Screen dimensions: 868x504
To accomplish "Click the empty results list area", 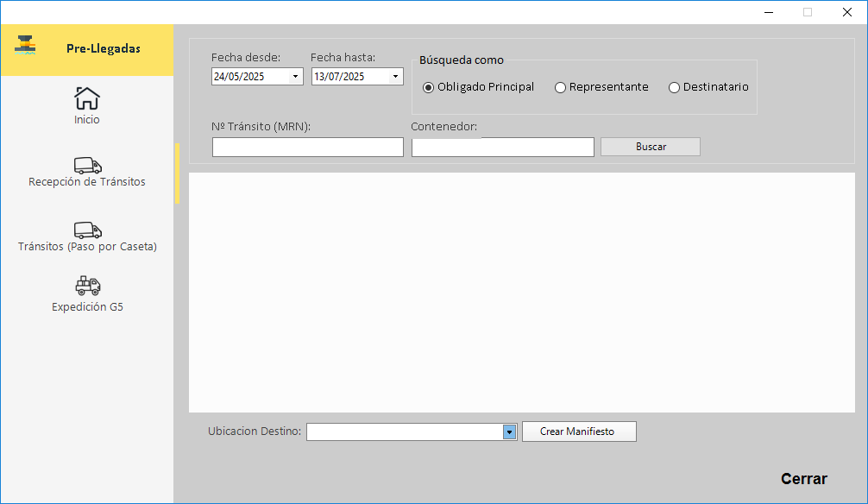I will (x=521, y=293).
